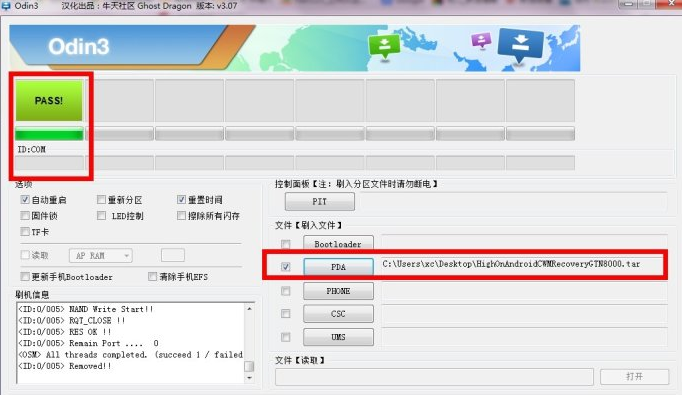The height and width of the screenshot is (395, 682).
Task: Tick the checkbox beside Bootloader button
Action: [285, 244]
